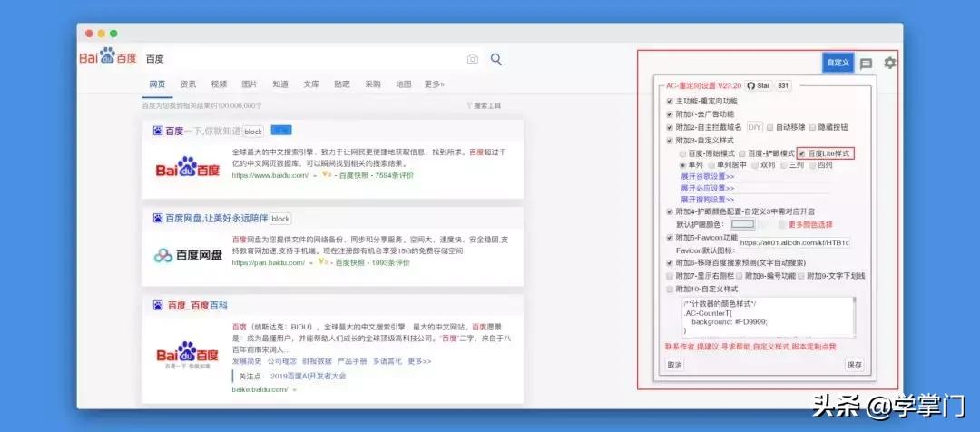The image size is (980, 432).
Task: Select the 双列 radio button
Action: [755, 166]
